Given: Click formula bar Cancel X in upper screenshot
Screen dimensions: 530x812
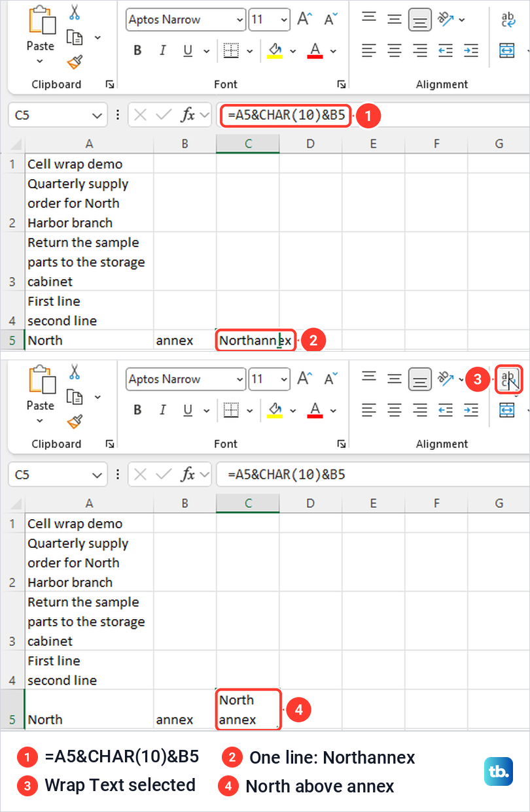Looking at the screenshot, I should click(x=140, y=116).
